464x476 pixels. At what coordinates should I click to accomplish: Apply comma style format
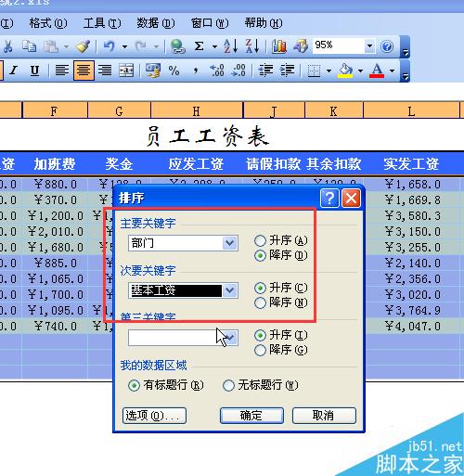pos(196,71)
